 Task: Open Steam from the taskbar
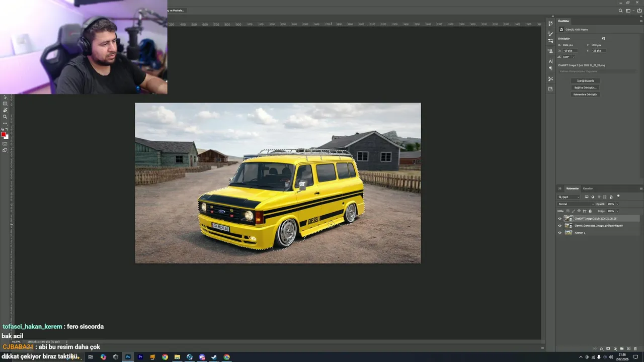[214, 357]
